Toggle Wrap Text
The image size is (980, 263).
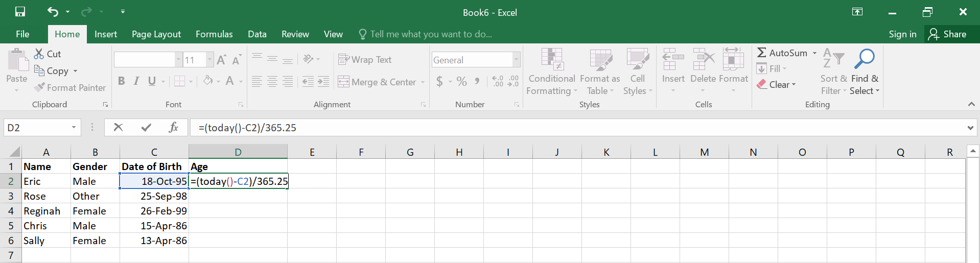(x=365, y=59)
